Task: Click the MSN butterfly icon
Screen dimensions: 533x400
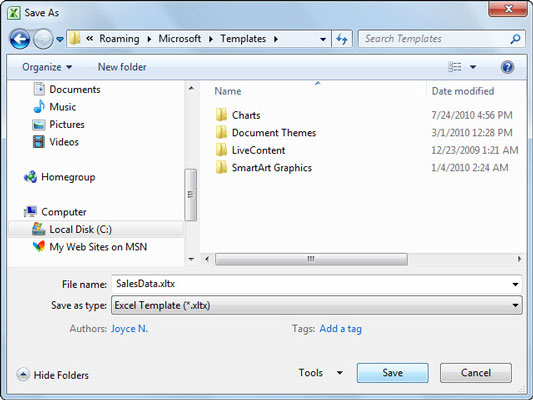Action: pyautogui.click(x=39, y=246)
